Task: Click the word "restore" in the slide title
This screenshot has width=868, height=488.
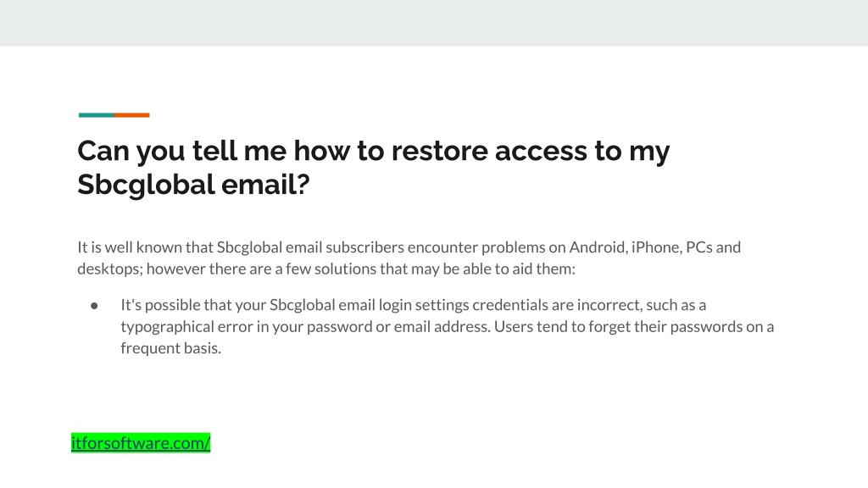Action: tap(439, 151)
